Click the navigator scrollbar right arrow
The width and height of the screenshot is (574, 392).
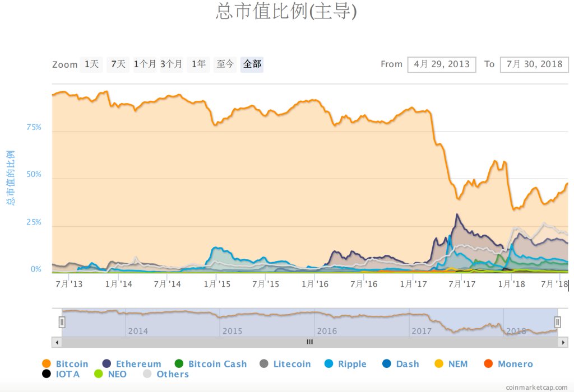[x=563, y=342]
